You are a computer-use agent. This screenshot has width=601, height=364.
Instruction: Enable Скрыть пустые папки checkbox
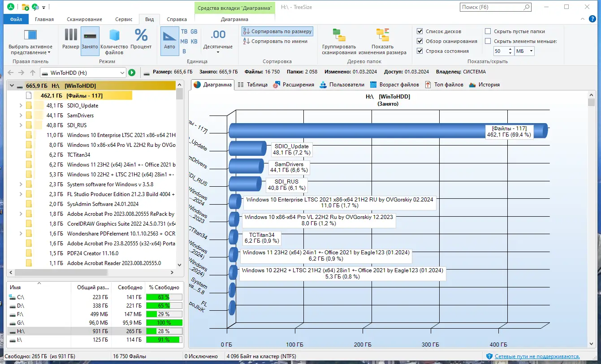[x=488, y=31]
